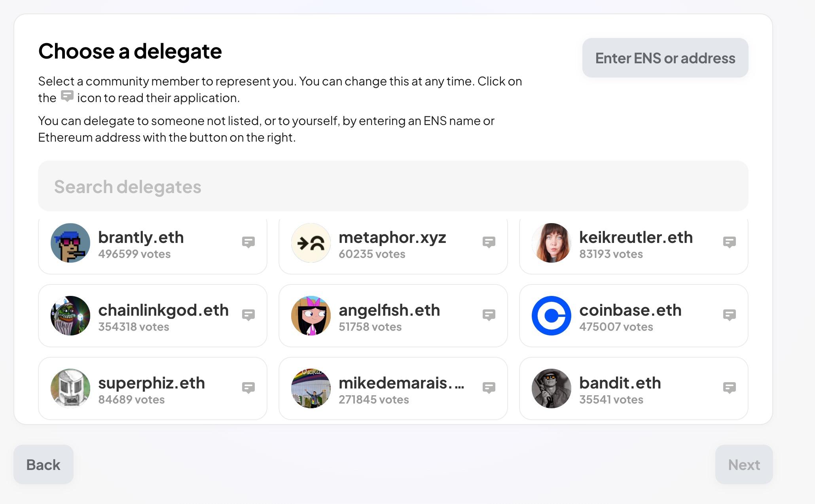Open mikedemarais application speech bubble

point(489,387)
